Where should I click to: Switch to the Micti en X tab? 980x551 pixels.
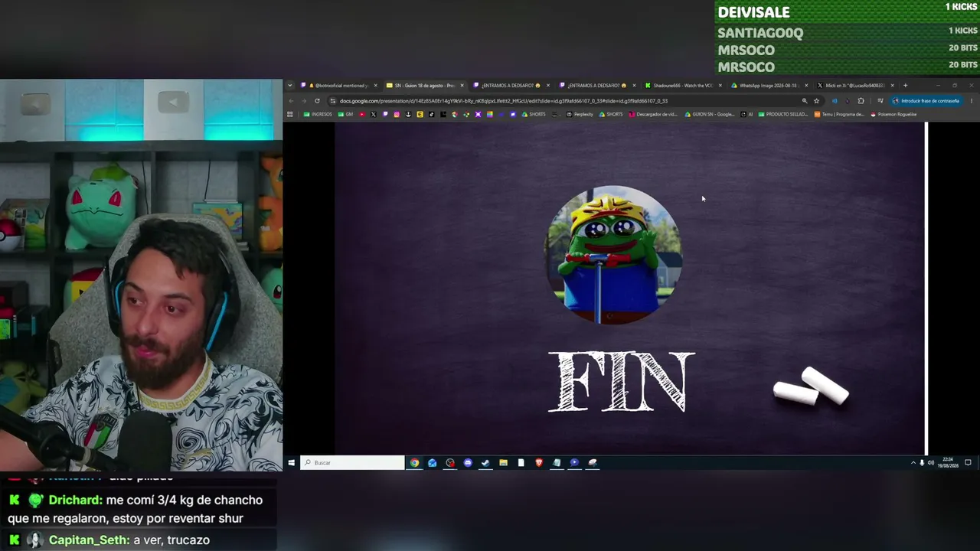pos(854,85)
